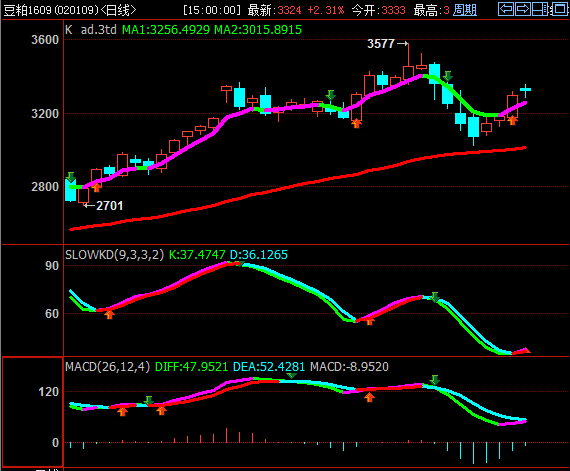Click the second orange arrow in the MACD panel
This screenshot has height=471, width=570.
161,410
